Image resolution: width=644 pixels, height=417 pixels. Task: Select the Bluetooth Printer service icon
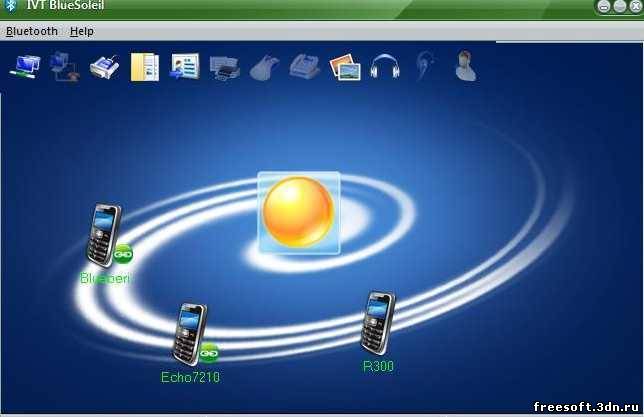pos(225,67)
